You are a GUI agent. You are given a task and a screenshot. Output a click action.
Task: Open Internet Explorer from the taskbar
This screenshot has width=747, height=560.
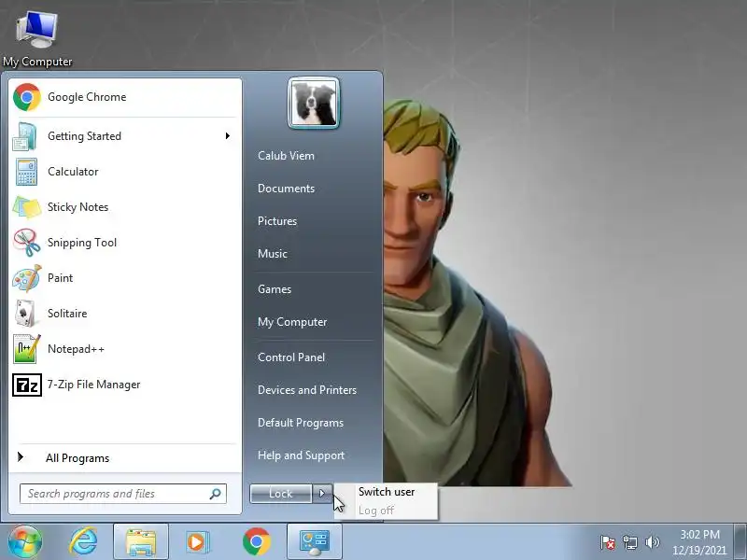[83, 542]
